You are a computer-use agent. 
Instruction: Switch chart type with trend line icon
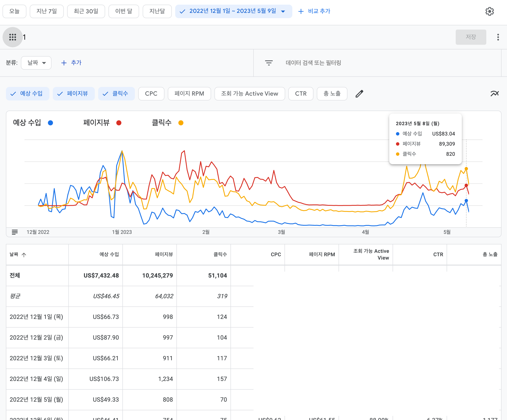click(x=495, y=93)
